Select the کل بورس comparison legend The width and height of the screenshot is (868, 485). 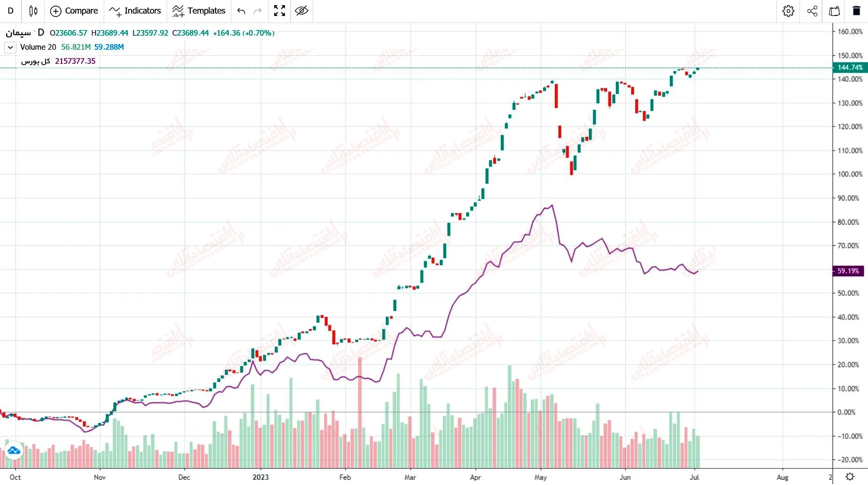pyautogui.click(x=36, y=61)
